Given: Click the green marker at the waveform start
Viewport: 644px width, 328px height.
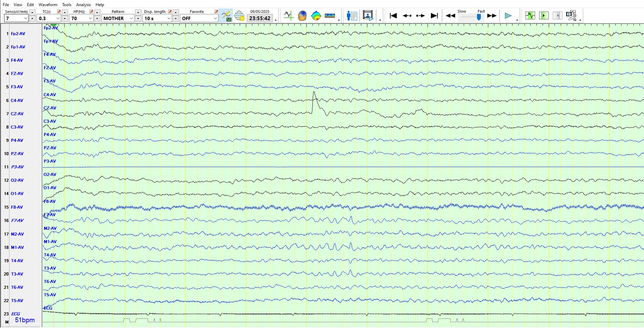Looking at the screenshot, I should point(54,25).
